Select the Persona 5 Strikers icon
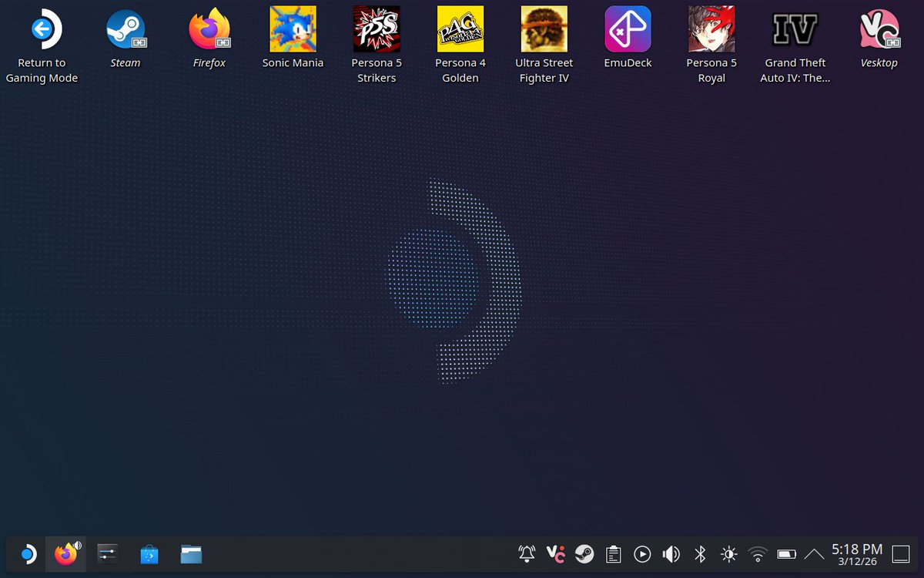Image resolution: width=924 pixels, height=578 pixels. 377,45
